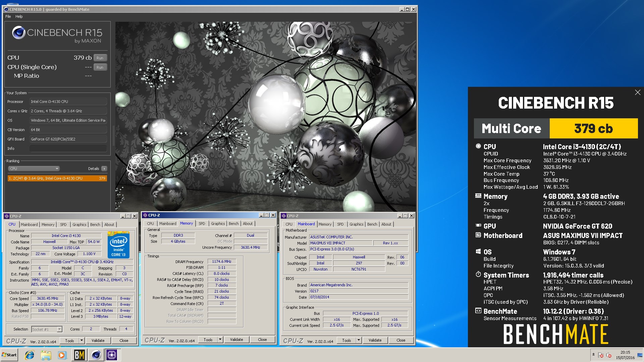Switch to Mainboard tab in left CPU-Z window
Viewport: 644px width, 362px height.
[29, 225]
